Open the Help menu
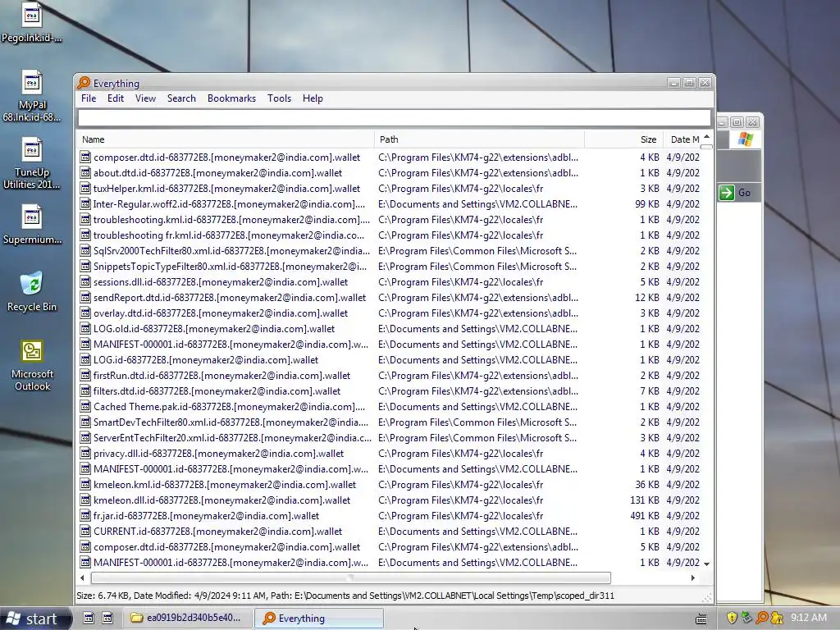Screen dimensions: 840x630 (x=313, y=98)
